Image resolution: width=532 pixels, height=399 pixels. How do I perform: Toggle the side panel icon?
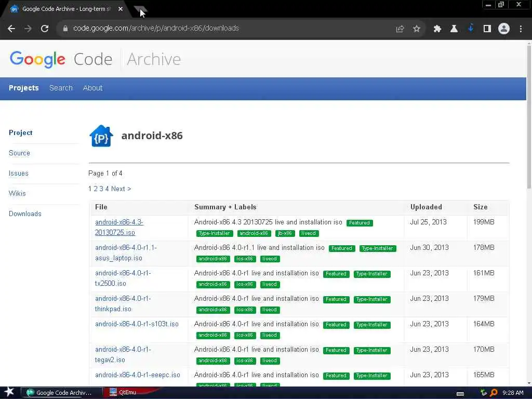(487, 29)
